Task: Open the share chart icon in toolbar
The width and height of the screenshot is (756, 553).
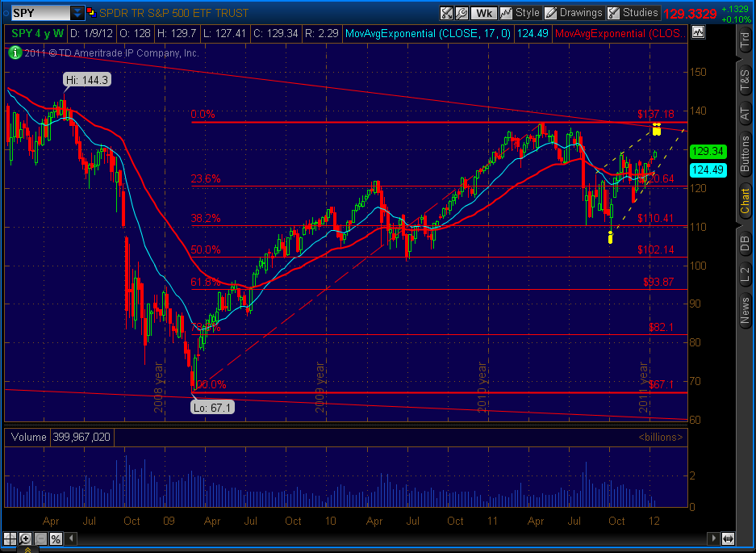Action: click(x=446, y=13)
